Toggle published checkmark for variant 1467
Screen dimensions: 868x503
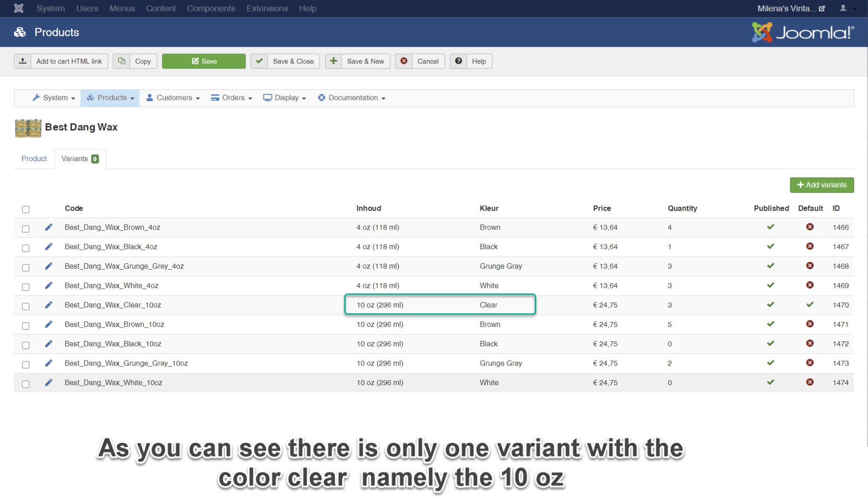coord(771,246)
